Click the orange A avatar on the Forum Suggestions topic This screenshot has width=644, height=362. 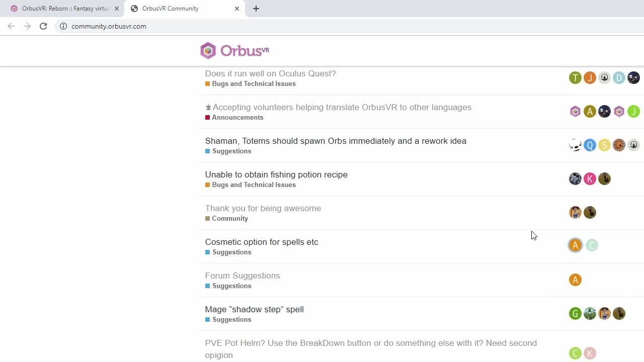575,280
